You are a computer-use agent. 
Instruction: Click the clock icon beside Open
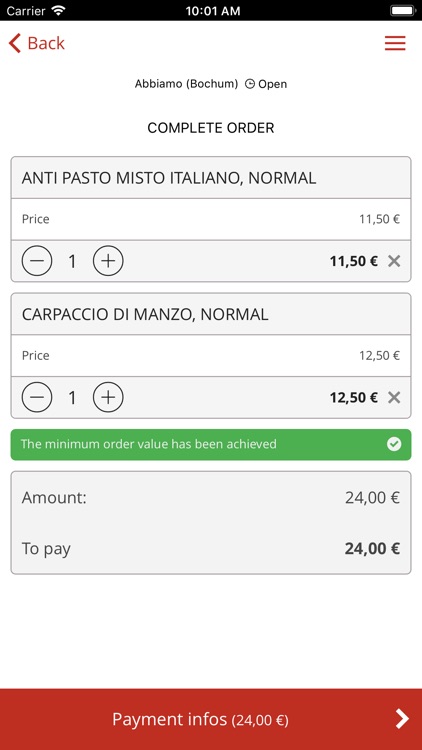click(250, 84)
